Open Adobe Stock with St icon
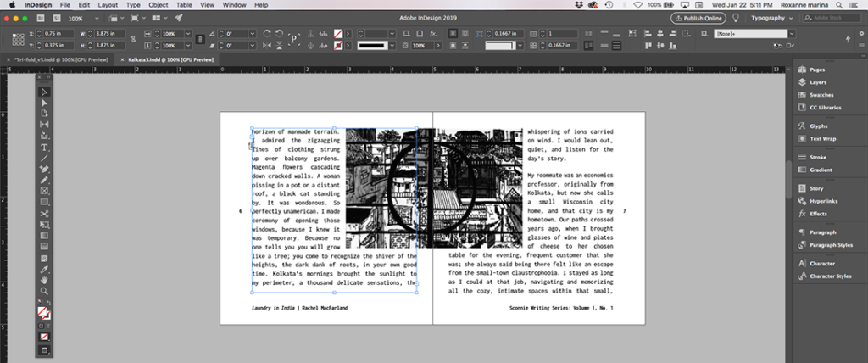This screenshot has height=363, width=868. [55, 19]
